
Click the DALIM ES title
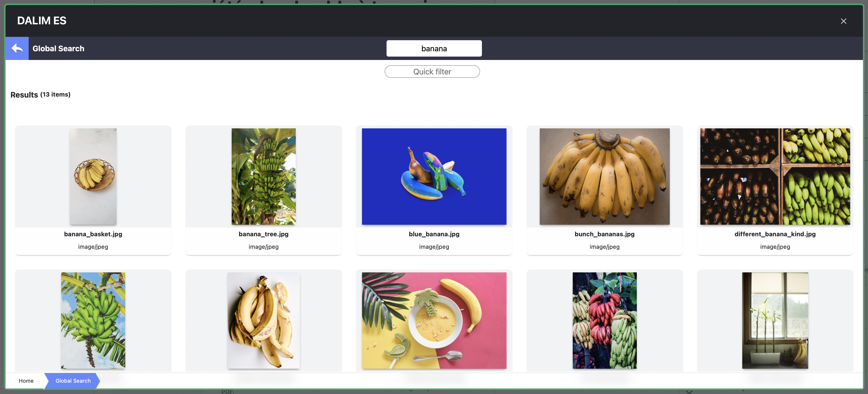click(42, 21)
